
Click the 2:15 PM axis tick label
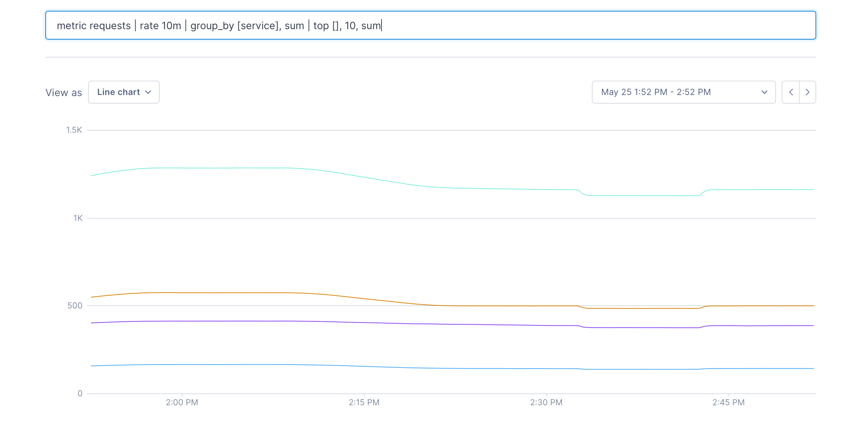(364, 402)
